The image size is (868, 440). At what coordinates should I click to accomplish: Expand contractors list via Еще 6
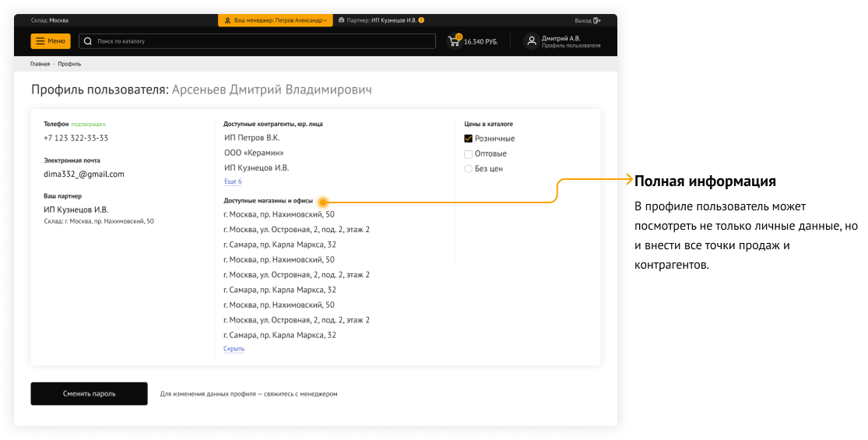coord(233,181)
